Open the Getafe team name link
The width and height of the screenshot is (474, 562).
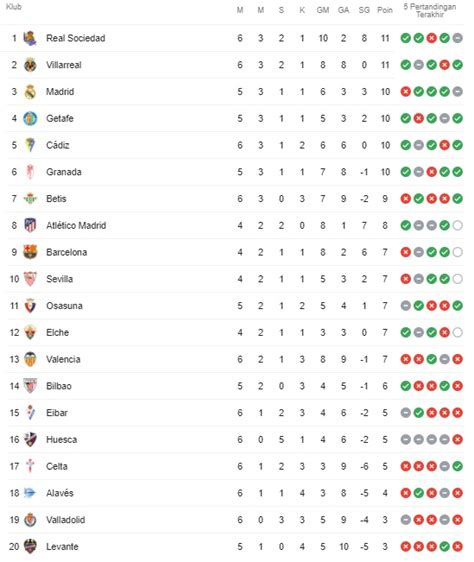(60, 119)
